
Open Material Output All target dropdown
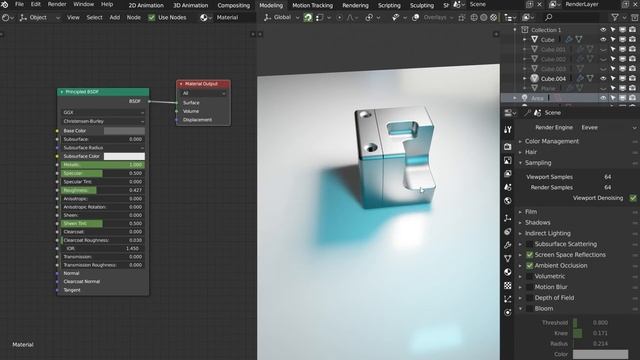(x=203, y=93)
